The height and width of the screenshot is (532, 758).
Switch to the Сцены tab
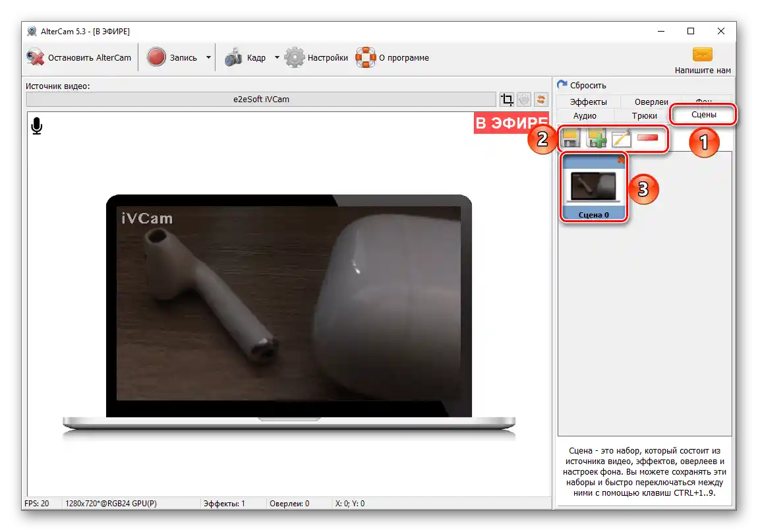click(x=703, y=115)
